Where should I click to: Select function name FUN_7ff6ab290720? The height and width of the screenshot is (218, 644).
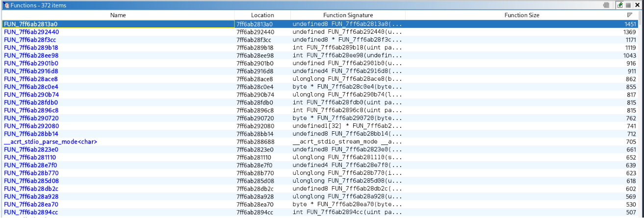click(31, 118)
